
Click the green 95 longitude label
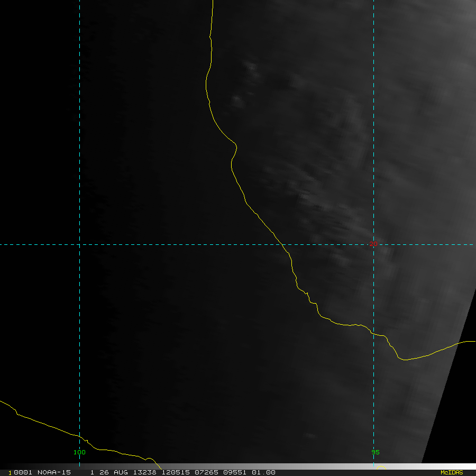375,452
